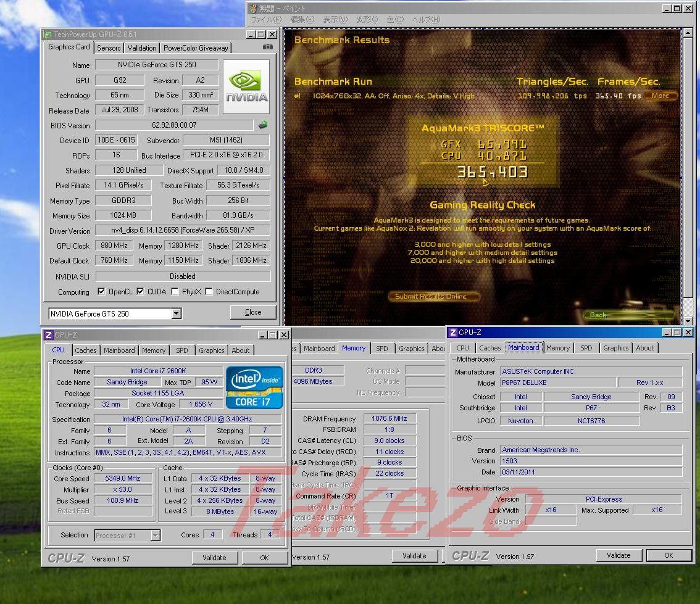Open the PowerColor Giveaway tab
Image resolution: width=700 pixels, height=604 pixels.
[x=196, y=48]
